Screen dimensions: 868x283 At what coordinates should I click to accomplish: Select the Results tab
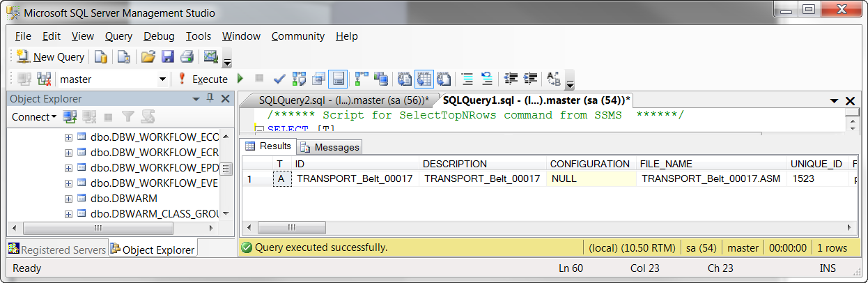(268, 146)
